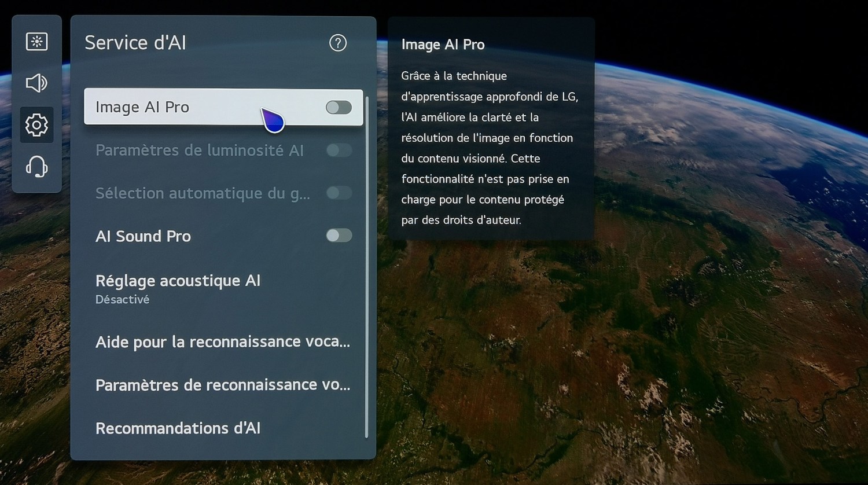Screen dimensions: 868x485
Task: Select the AI Sound Pro label
Action: [143, 236]
